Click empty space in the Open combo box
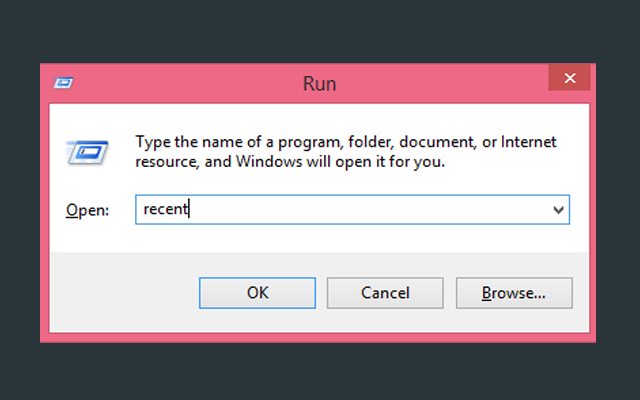 [x=367, y=209]
